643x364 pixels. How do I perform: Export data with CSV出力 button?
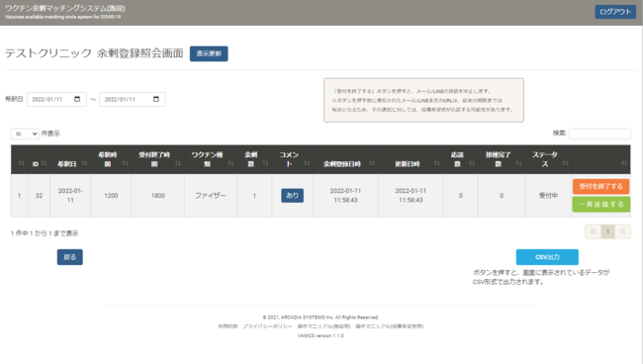tap(547, 257)
